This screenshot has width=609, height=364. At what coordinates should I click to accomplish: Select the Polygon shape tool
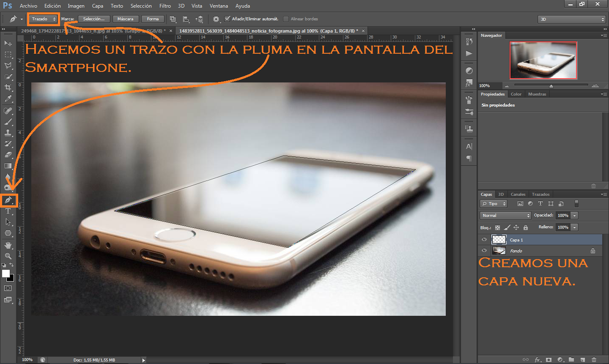click(8, 233)
